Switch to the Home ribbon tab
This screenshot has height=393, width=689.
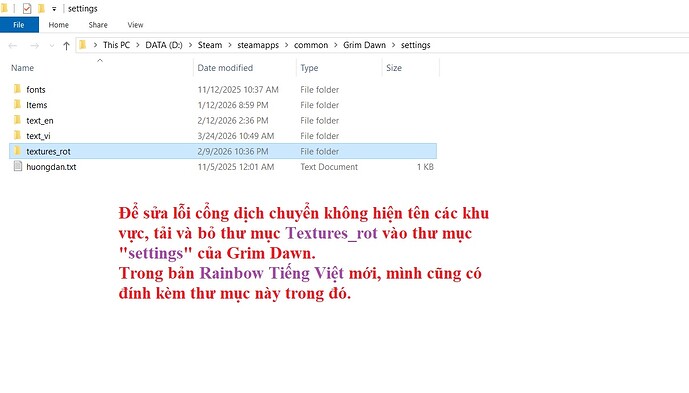click(58, 25)
